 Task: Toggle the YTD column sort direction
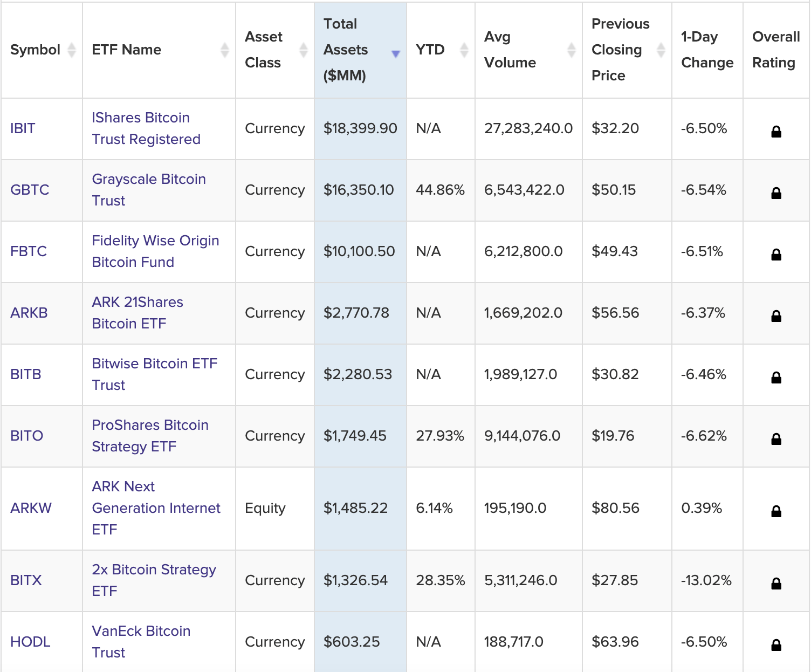pyautogui.click(x=464, y=50)
